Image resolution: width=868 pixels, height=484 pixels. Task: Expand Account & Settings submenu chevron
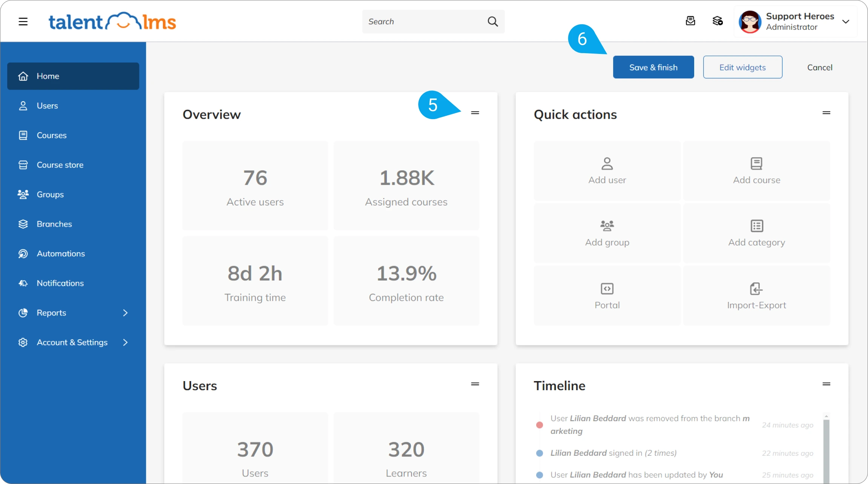(125, 342)
